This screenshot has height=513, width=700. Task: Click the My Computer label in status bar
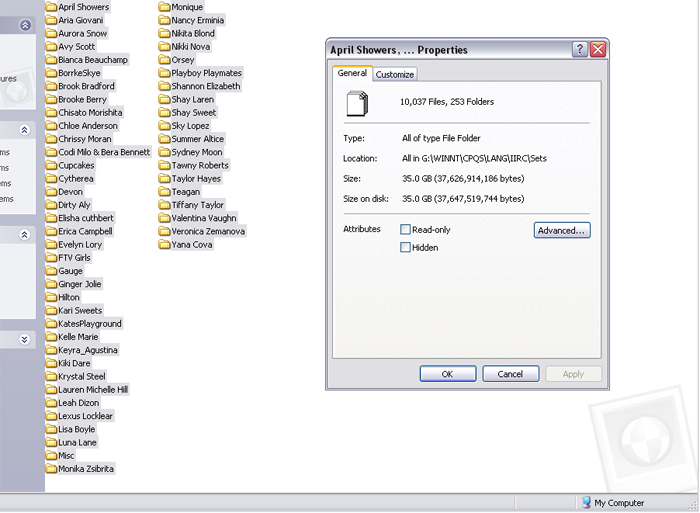619,503
